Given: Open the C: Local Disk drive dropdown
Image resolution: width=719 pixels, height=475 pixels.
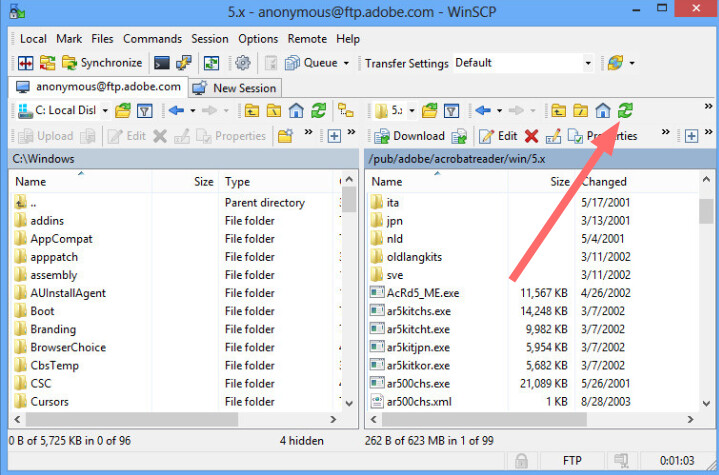Looking at the screenshot, I should [x=104, y=110].
